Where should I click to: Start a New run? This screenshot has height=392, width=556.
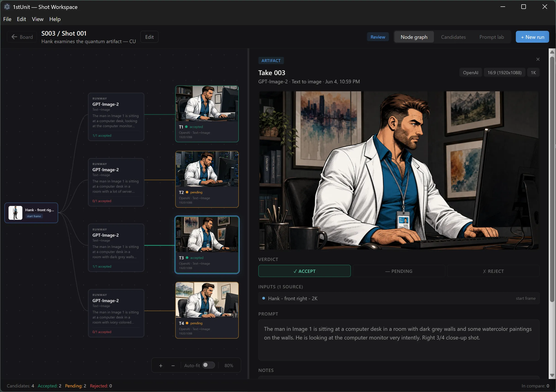point(532,37)
